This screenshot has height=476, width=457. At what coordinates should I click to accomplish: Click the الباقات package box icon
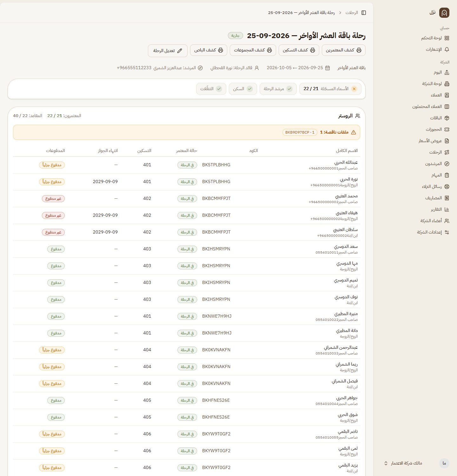pyautogui.click(x=447, y=118)
